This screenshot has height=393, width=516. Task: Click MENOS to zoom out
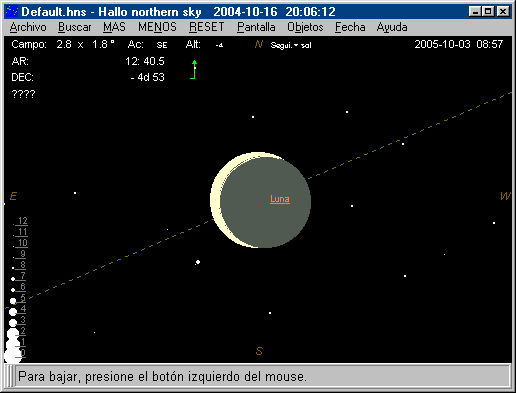point(157,27)
